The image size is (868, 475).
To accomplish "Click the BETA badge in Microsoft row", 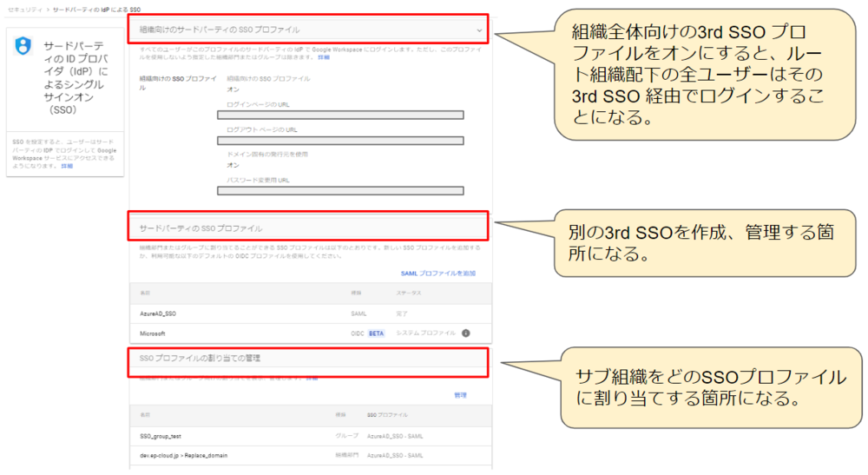I will (377, 333).
